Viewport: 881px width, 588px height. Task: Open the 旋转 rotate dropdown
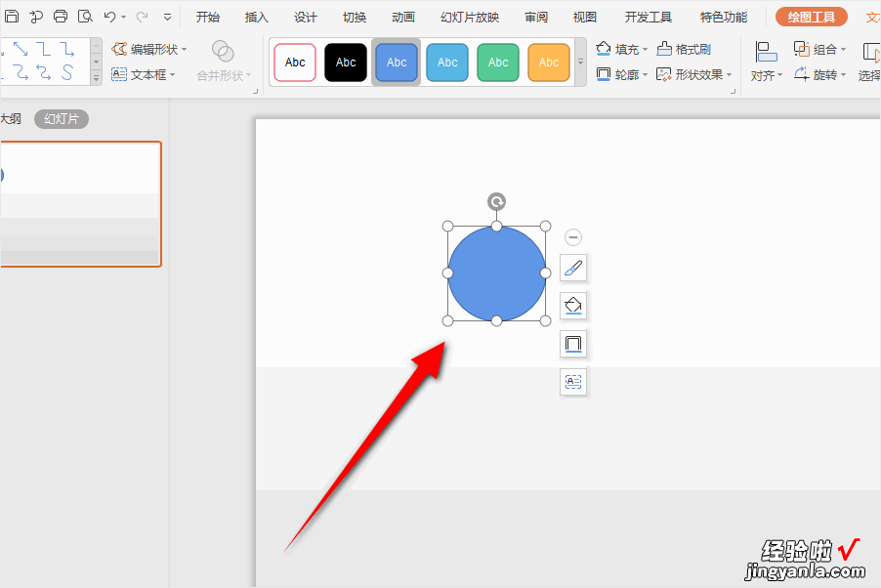(x=819, y=74)
